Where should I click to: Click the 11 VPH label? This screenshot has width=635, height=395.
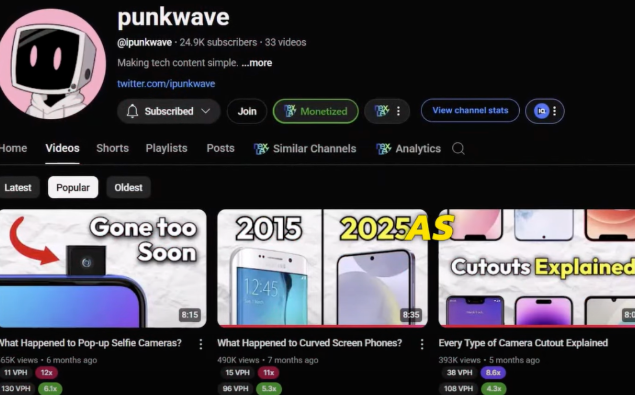coord(16,373)
